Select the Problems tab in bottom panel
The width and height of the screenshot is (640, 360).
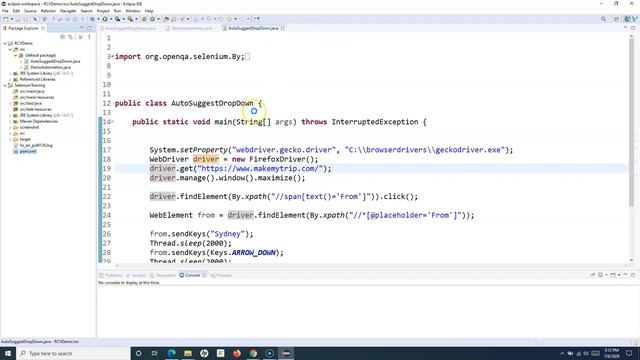[x=111, y=276]
